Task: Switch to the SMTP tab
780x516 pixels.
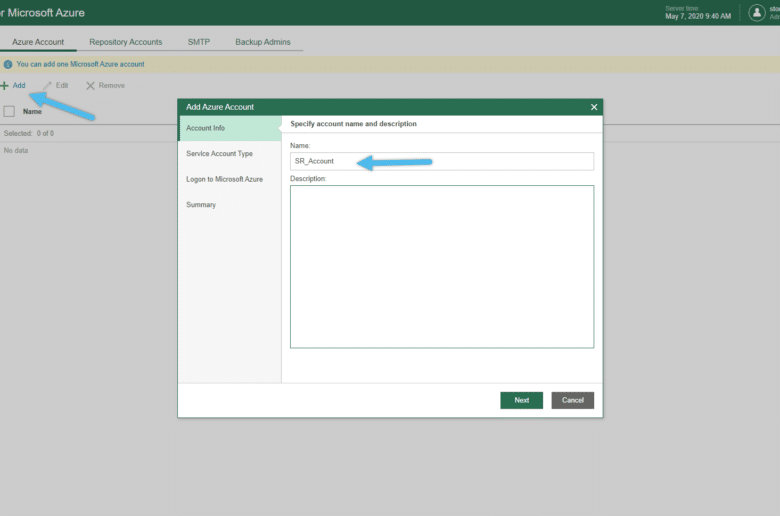Action: click(198, 42)
